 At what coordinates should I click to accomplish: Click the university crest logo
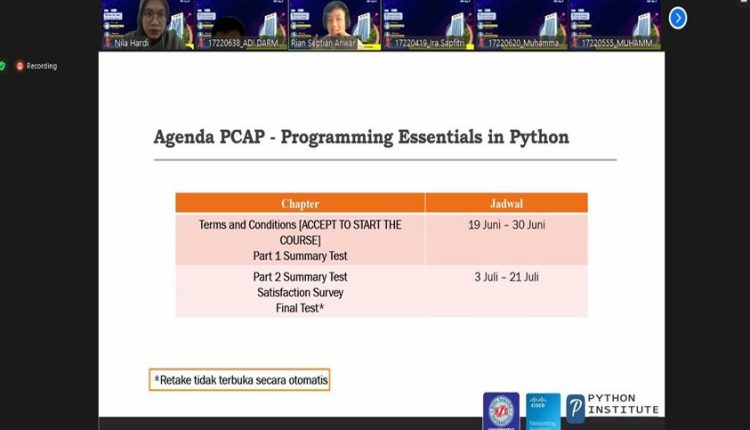pyautogui.click(x=501, y=411)
